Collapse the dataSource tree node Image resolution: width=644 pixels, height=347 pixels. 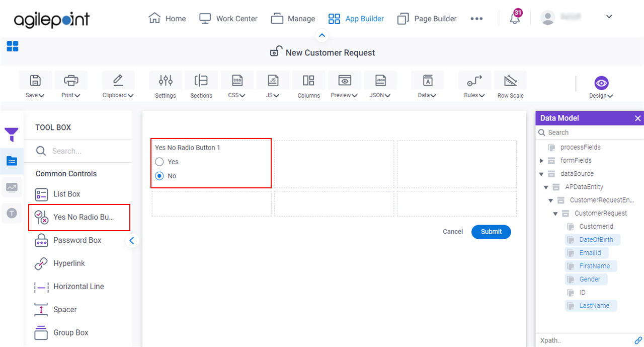(x=541, y=174)
